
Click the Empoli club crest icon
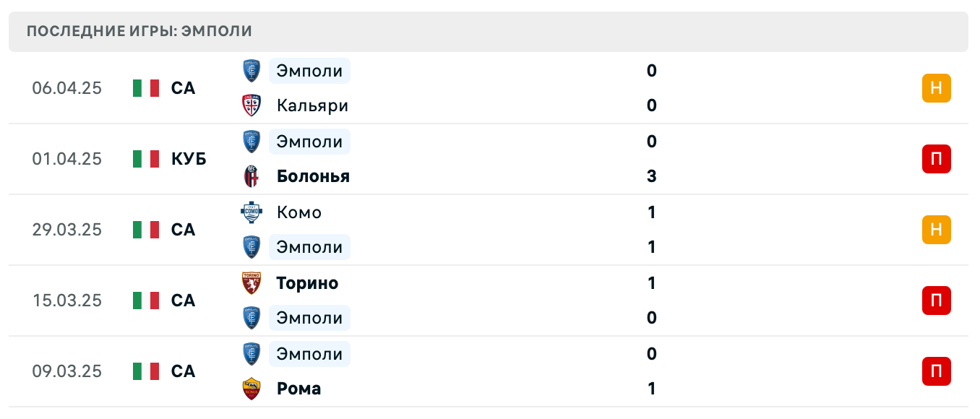tap(251, 71)
